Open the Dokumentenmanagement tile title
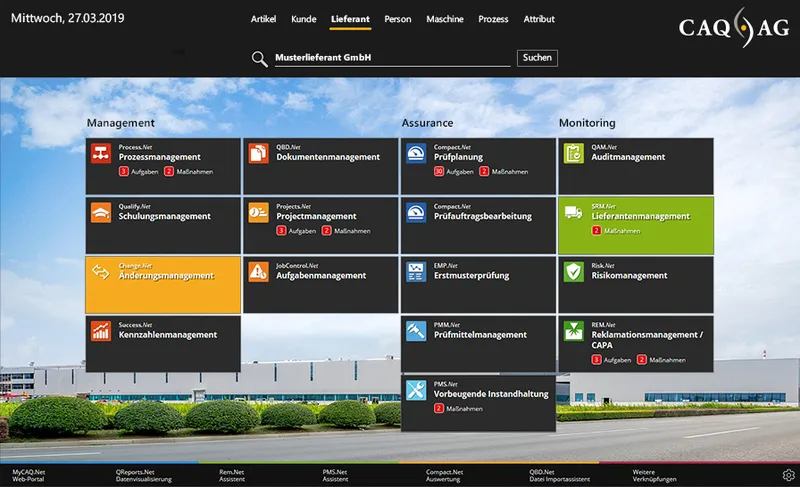 click(x=328, y=157)
